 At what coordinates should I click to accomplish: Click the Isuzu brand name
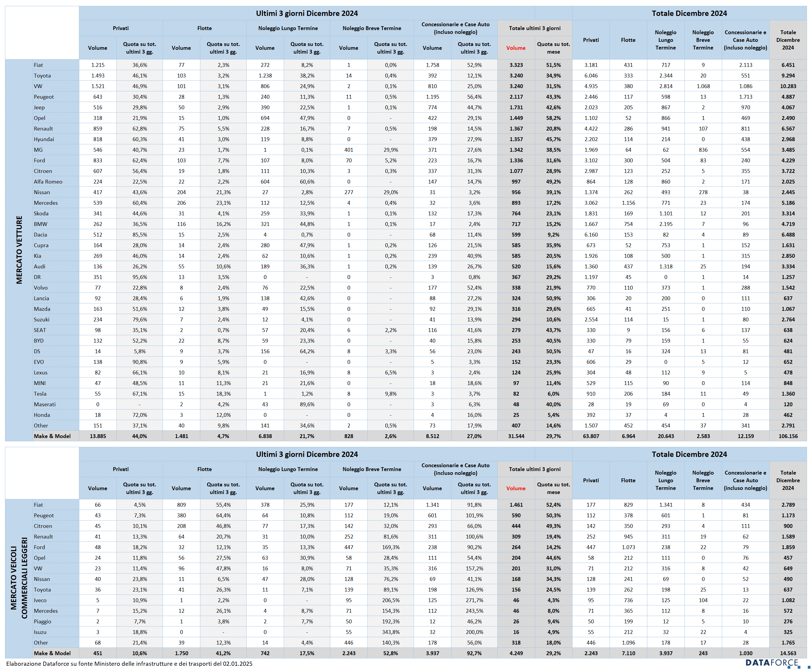point(40,632)
